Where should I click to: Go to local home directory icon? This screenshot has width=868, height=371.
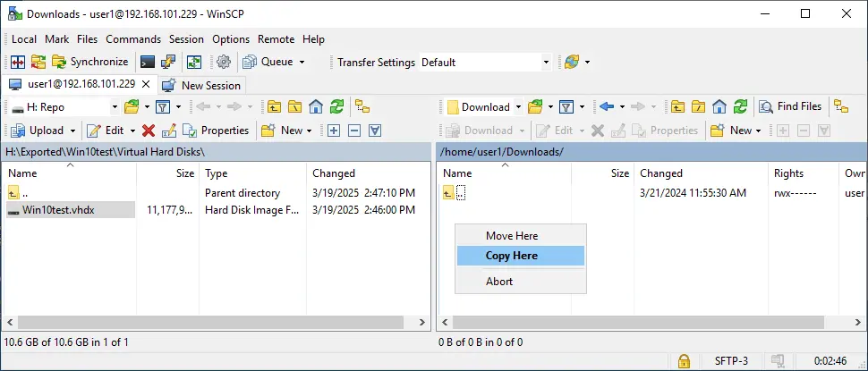316,106
